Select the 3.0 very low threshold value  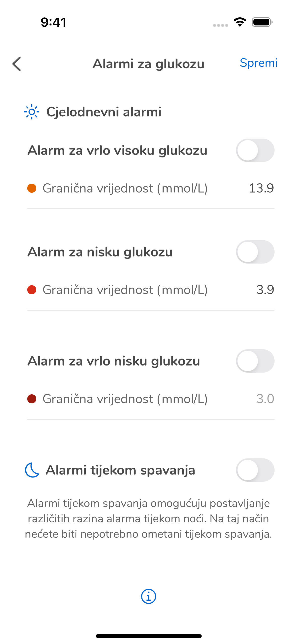[x=265, y=399]
